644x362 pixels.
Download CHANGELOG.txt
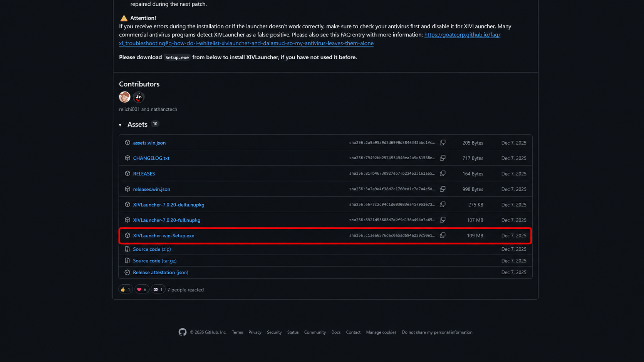151,158
